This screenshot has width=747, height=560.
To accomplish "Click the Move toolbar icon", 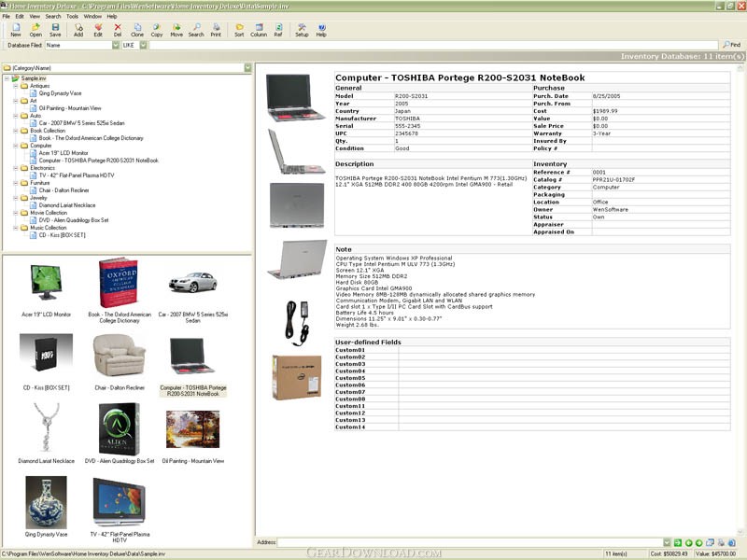I will [x=176, y=30].
